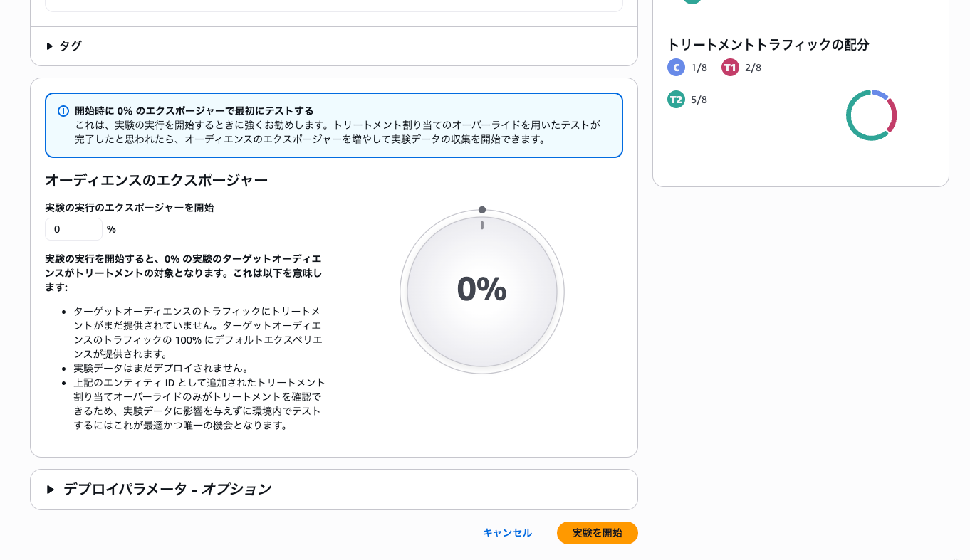
Task: Click the キャンセル link
Action: [507, 533]
